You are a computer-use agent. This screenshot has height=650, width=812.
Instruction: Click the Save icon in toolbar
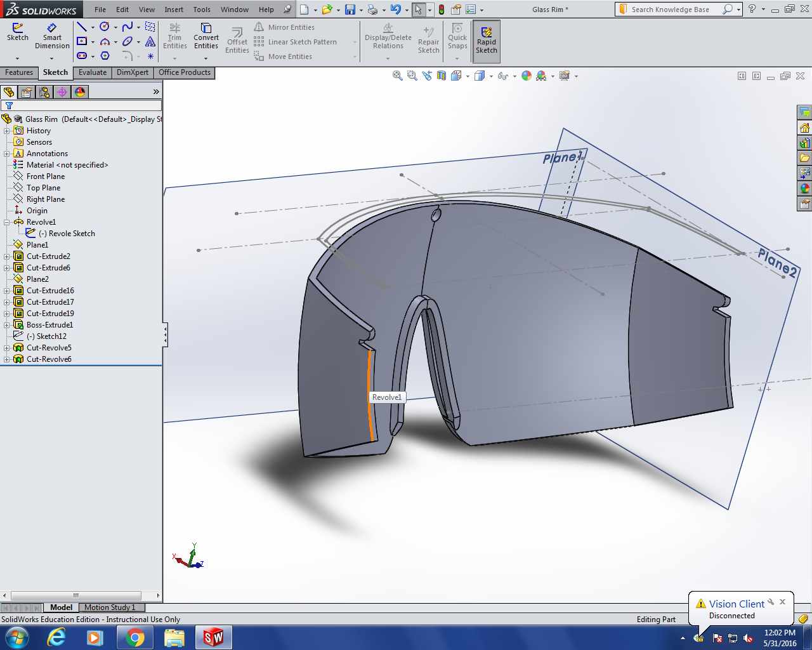tap(350, 10)
